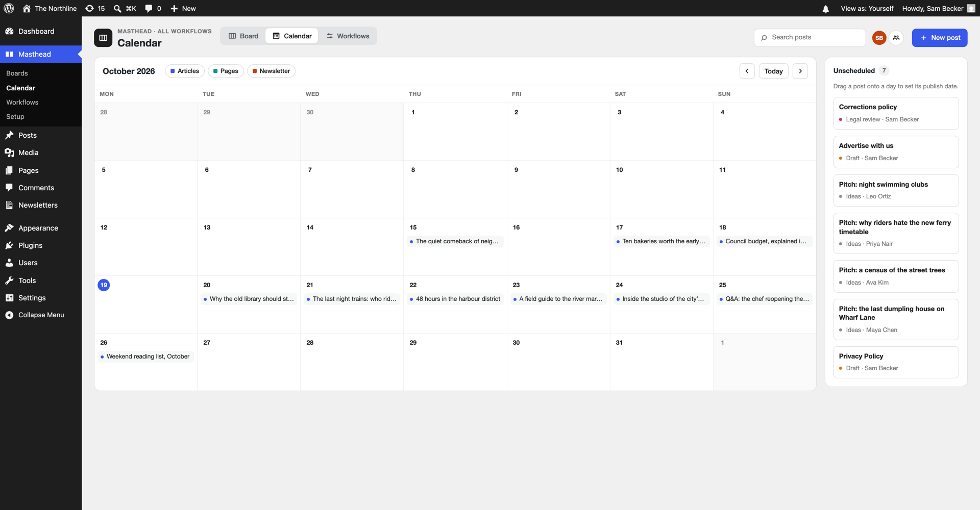Select the Advertise with us card

point(896,152)
